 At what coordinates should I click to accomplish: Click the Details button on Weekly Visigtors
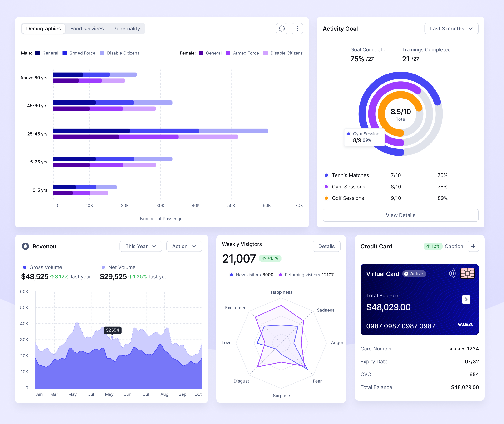coord(326,246)
